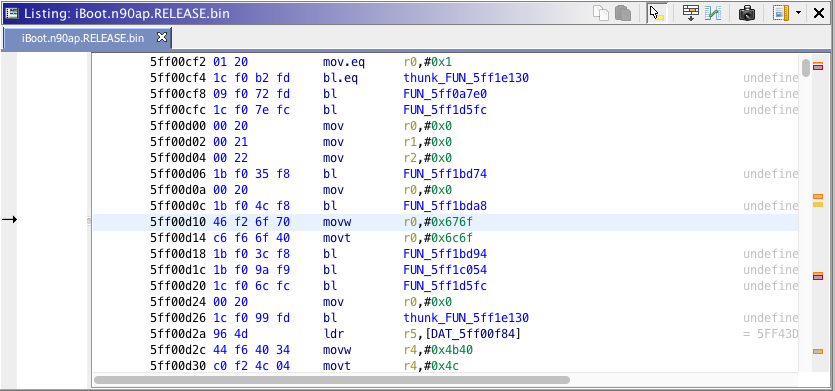Follow FUN_5ff1d5fc at address 5ff00d20
The height and width of the screenshot is (391, 835).
(x=445, y=286)
